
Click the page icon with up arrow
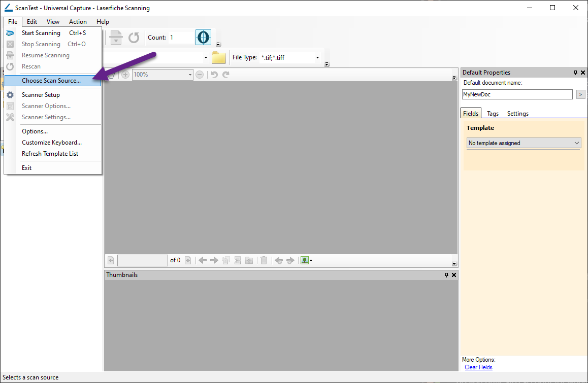[249, 260]
